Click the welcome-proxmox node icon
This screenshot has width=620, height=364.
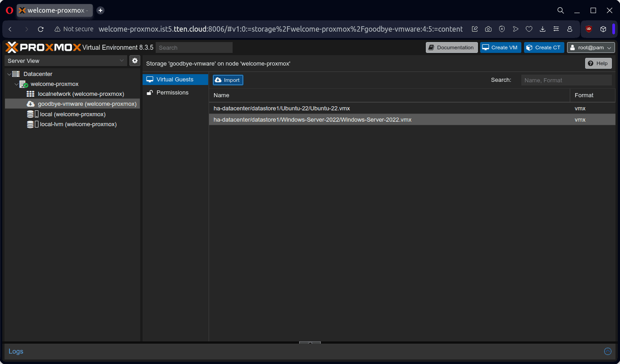click(x=24, y=84)
